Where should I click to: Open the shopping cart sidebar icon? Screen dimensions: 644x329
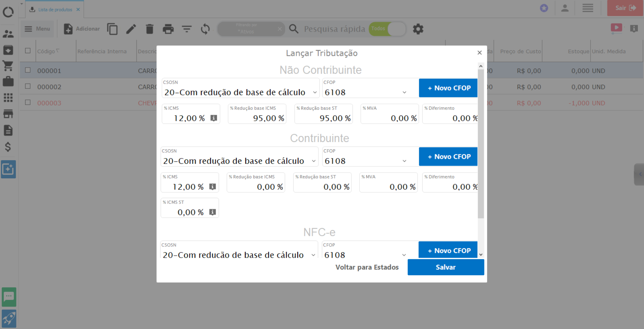pyautogui.click(x=8, y=66)
